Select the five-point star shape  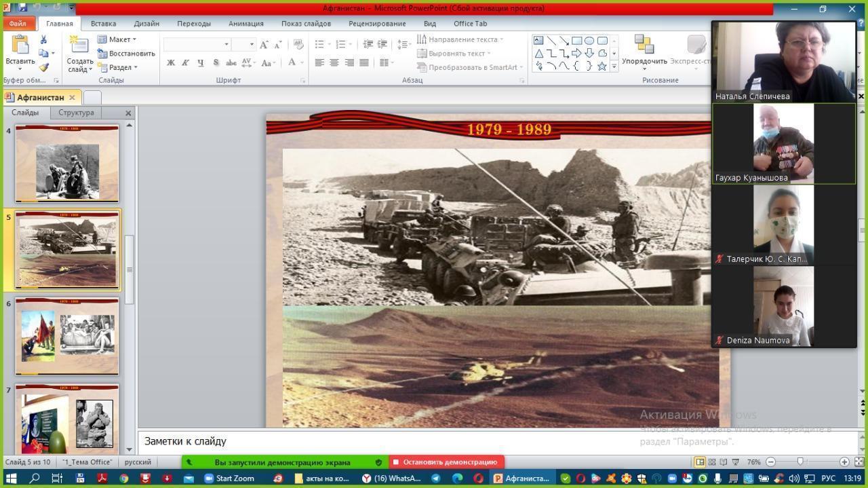click(601, 66)
